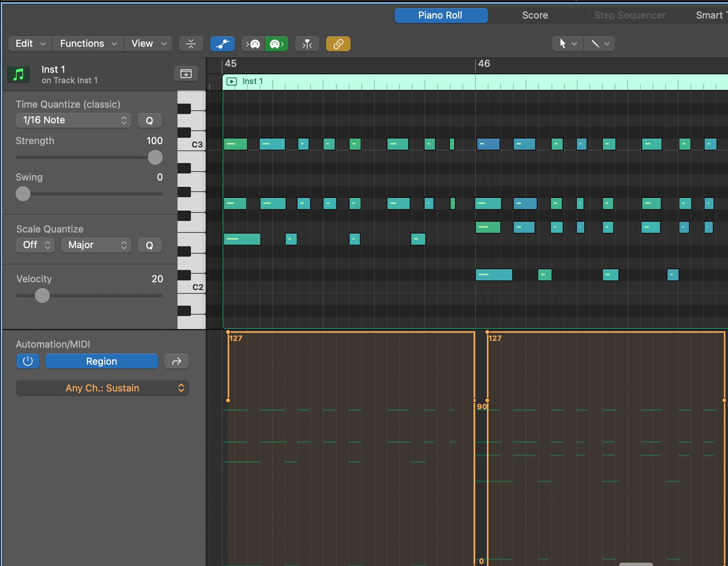Image resolution: width=728 pixels, height=566 pixels.
Task: Toggle the blue Automation display button
Action: 222,44
